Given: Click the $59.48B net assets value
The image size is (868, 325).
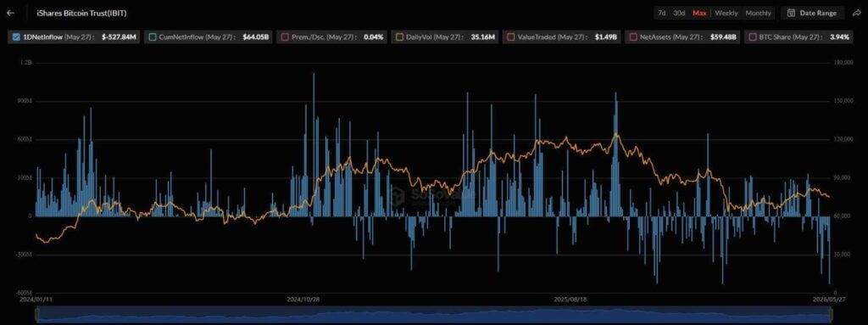Looking at the screenshot, I should point(723,37).
